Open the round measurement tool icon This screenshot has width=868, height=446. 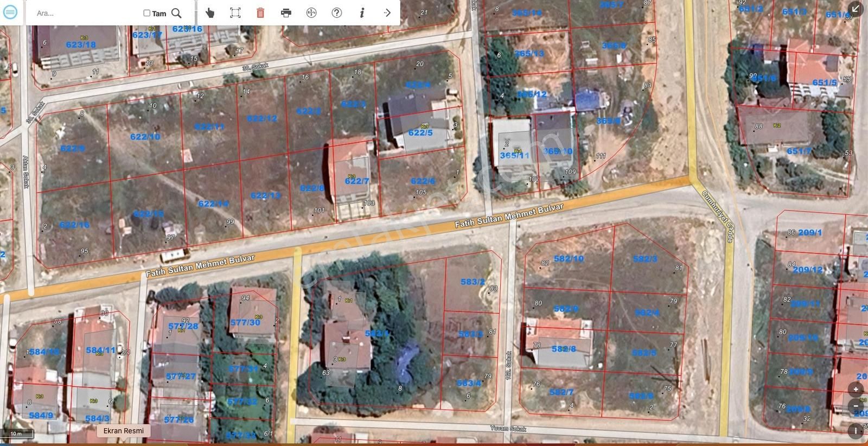pos(311,12)
